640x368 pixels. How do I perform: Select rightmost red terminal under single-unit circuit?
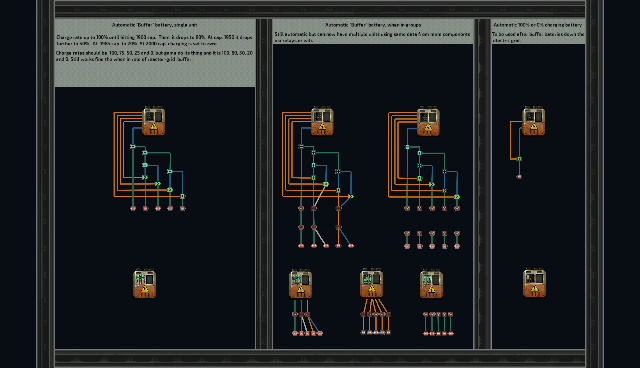[182, 208]
